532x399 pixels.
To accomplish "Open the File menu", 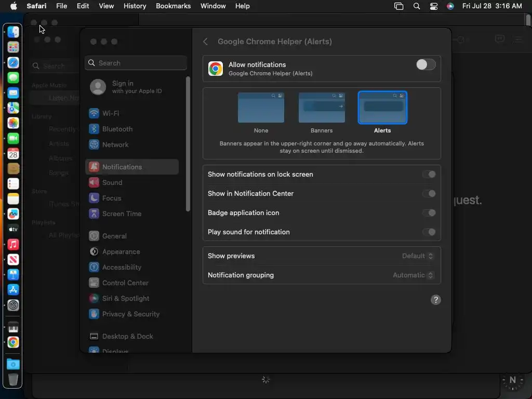I will coord(61,6).
